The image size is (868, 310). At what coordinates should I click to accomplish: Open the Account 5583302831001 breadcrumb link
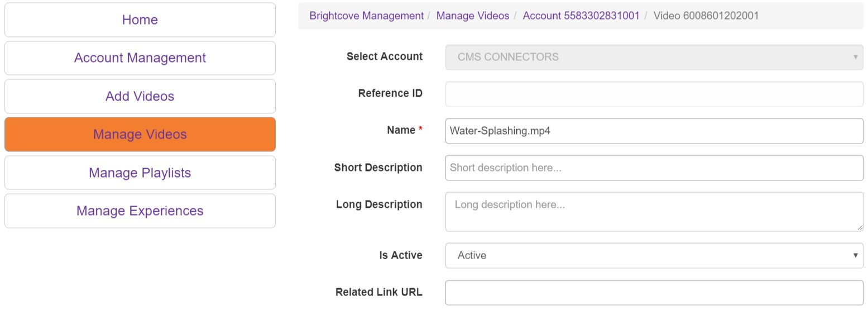(x=581, y=16)
